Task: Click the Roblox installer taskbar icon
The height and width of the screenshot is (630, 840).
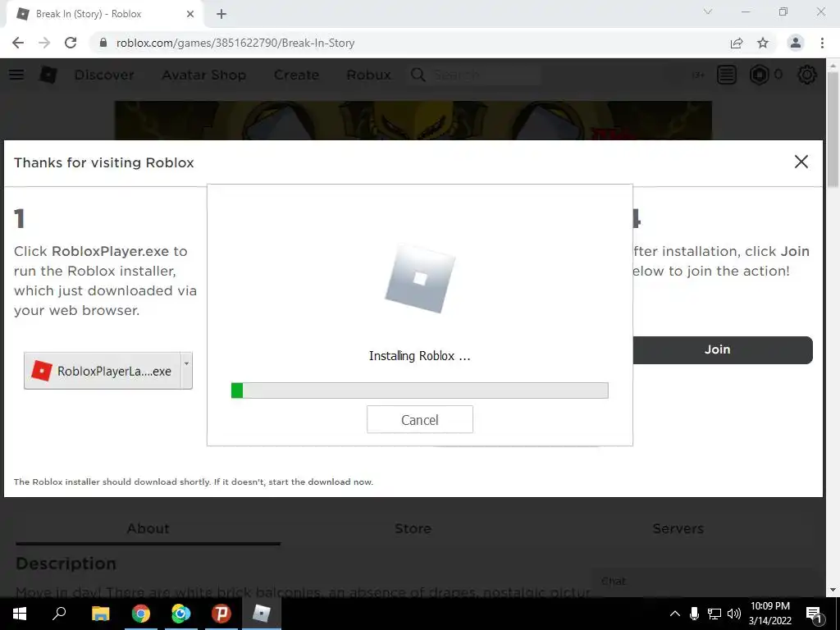Action: click(262, 614)
